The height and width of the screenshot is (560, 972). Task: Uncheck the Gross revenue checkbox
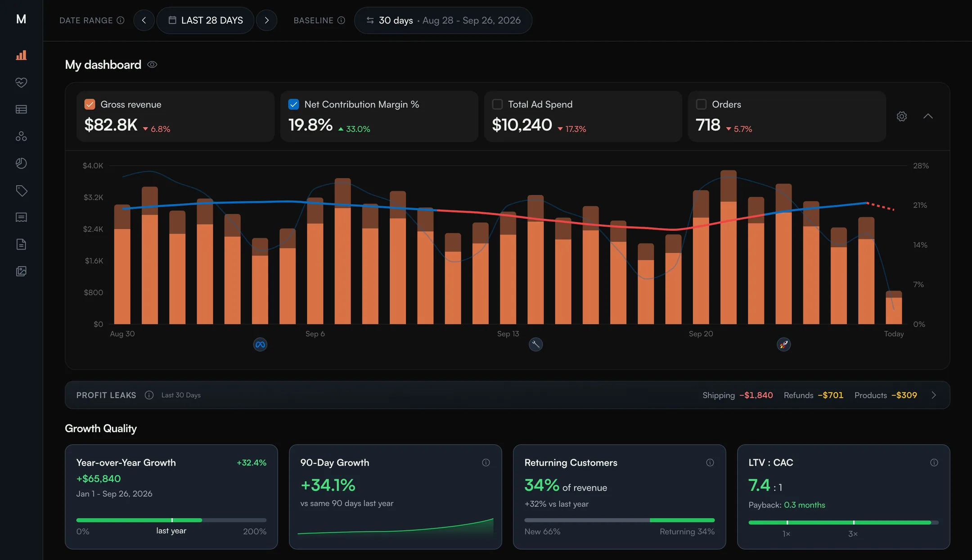point(90,104)
